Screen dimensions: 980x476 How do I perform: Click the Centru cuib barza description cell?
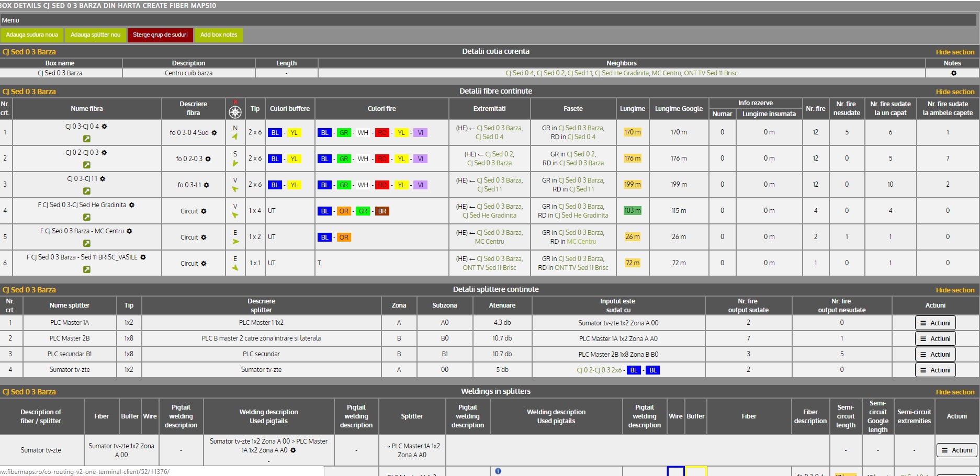click(x=188, y=73)
